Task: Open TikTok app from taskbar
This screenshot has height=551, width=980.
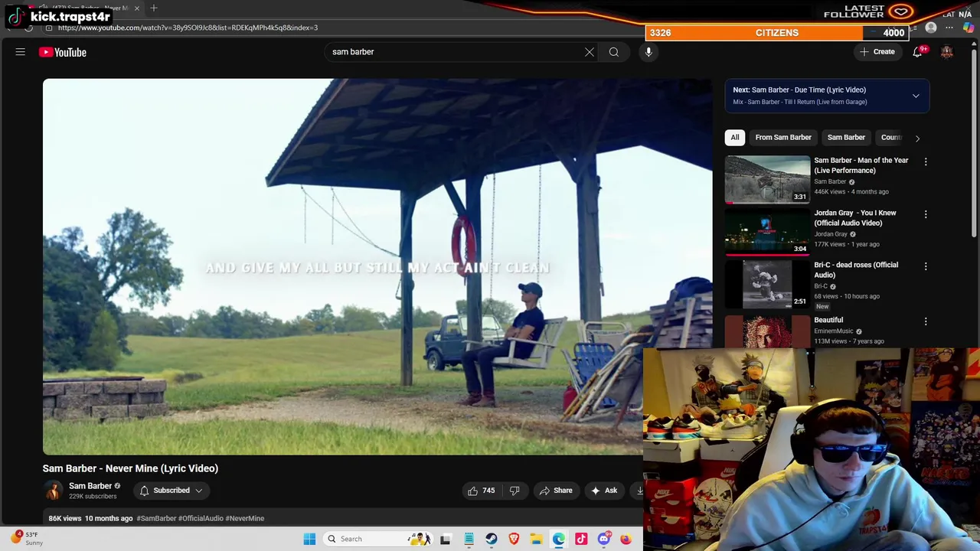Action: click(581, 539)
